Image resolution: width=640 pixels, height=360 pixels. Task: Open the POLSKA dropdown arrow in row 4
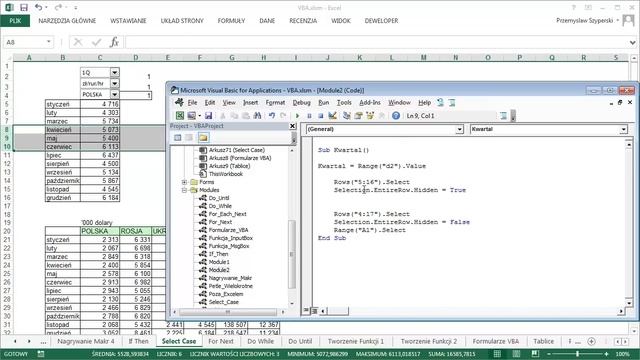click(115, 95)
